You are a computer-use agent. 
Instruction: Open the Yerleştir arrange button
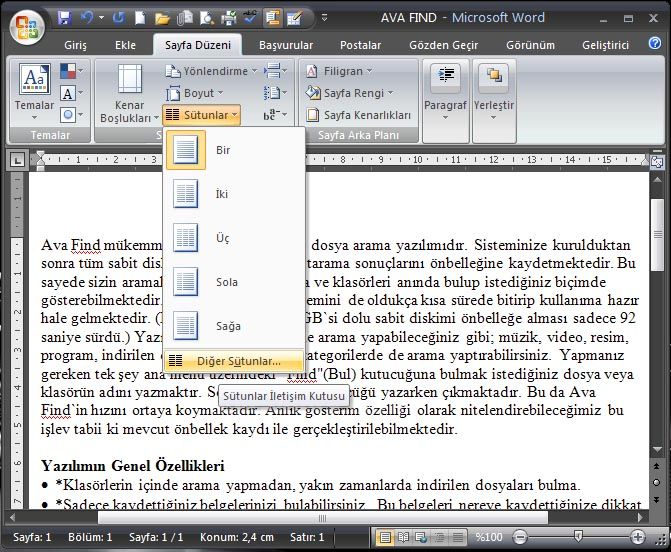click(494, 101)
